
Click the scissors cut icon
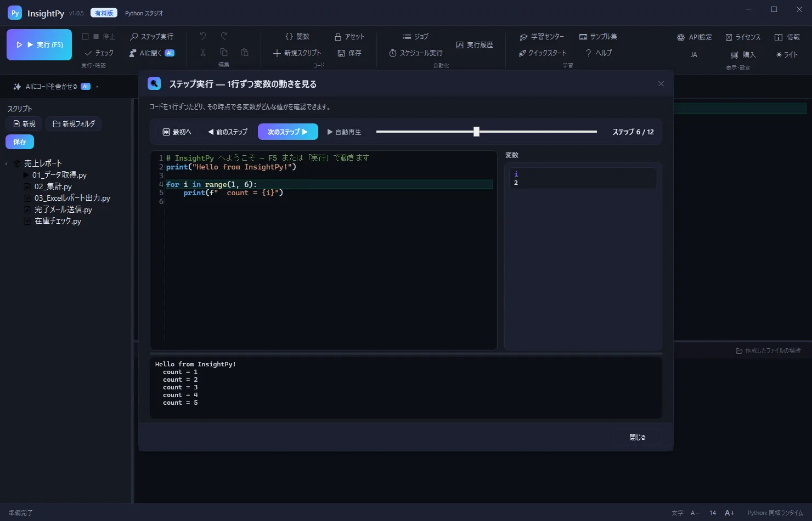(x=203, y=53)
